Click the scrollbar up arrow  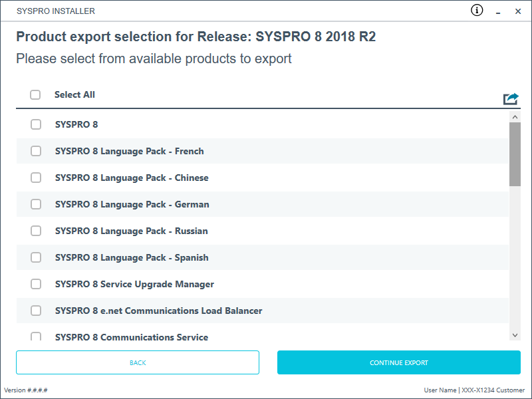[515, 117]
